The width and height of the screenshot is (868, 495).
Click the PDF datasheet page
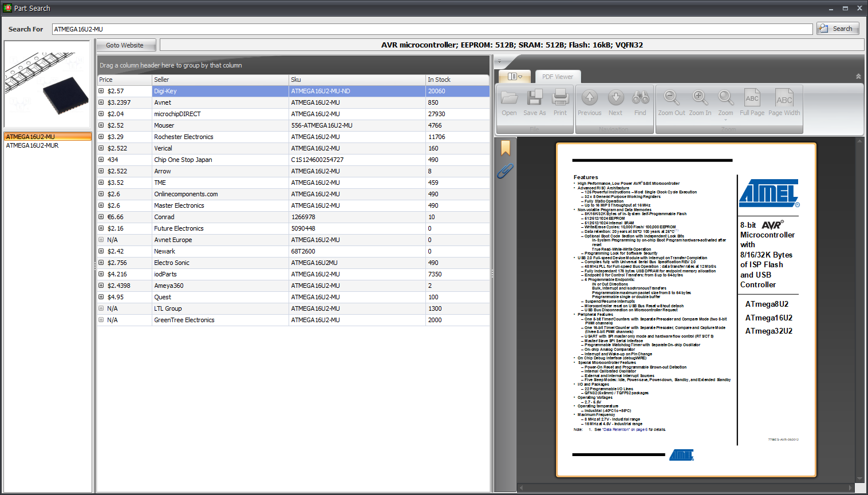pos(686,310)
